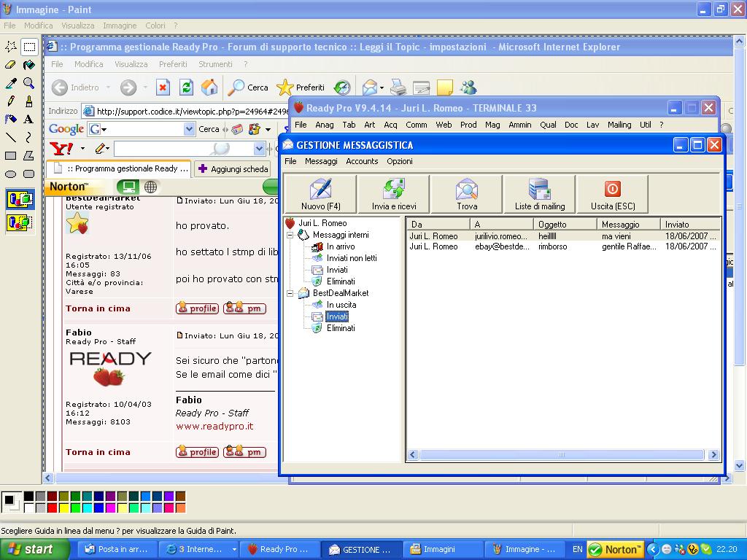
Task: Select In uscita under BestDealMarket
Action: pyautogui.click(x=341, y=305)
